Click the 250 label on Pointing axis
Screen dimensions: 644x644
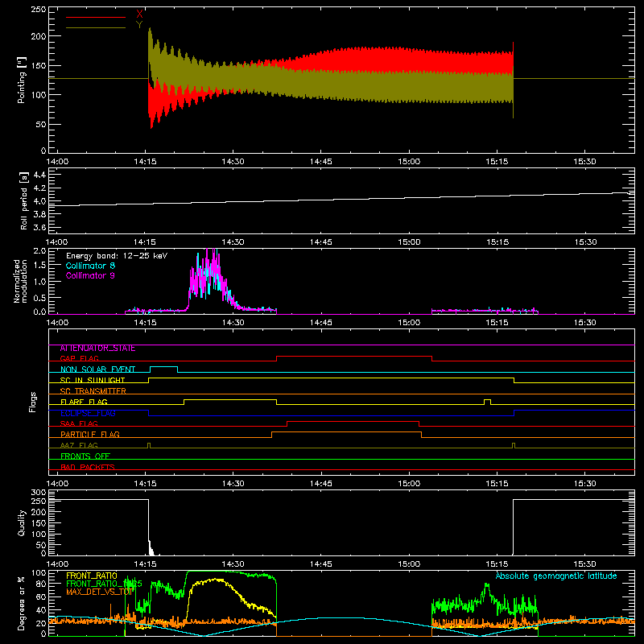[x=39, y=9]
